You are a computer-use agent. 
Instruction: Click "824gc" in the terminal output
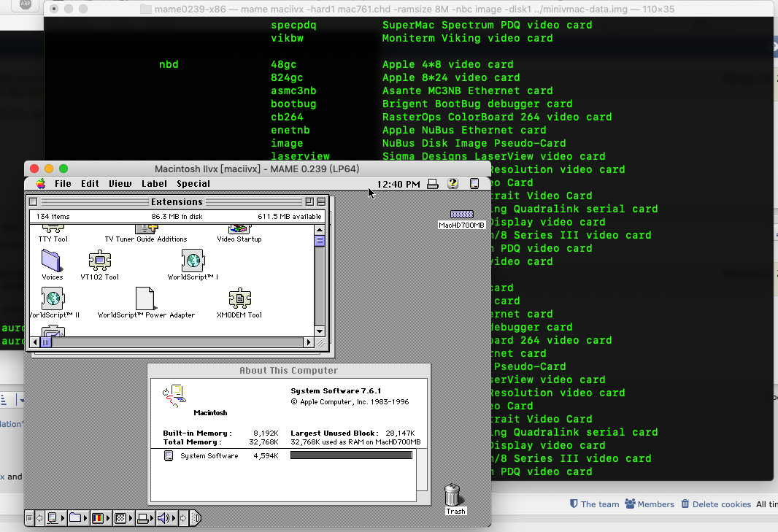tap(287, 77)
